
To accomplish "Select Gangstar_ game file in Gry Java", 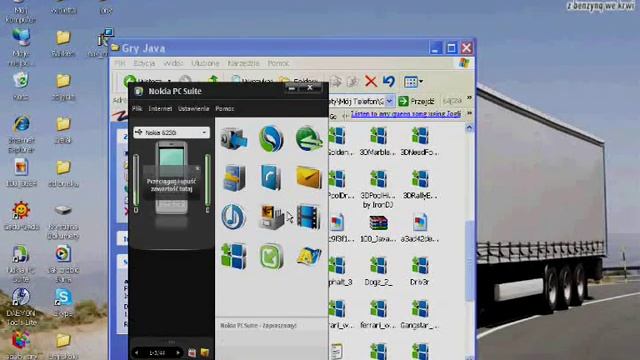I will click(x=420, y=315).
